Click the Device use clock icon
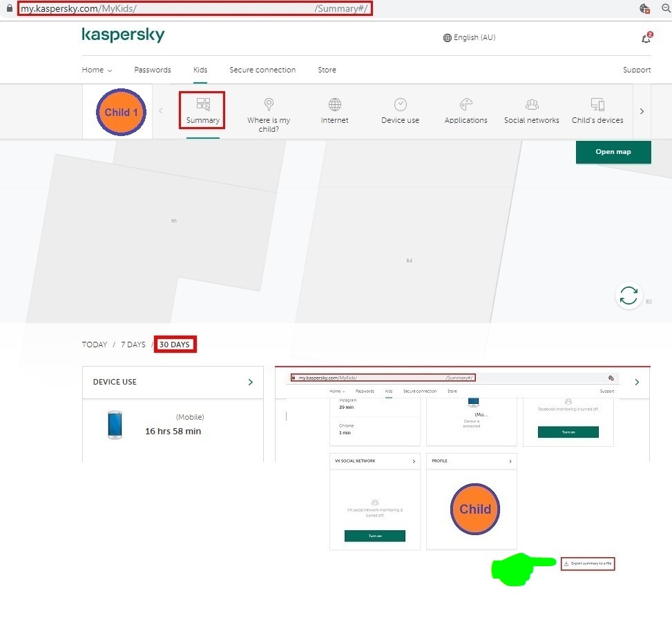The width and height of the screenshot is (672, 620). (x=401, y=104)
